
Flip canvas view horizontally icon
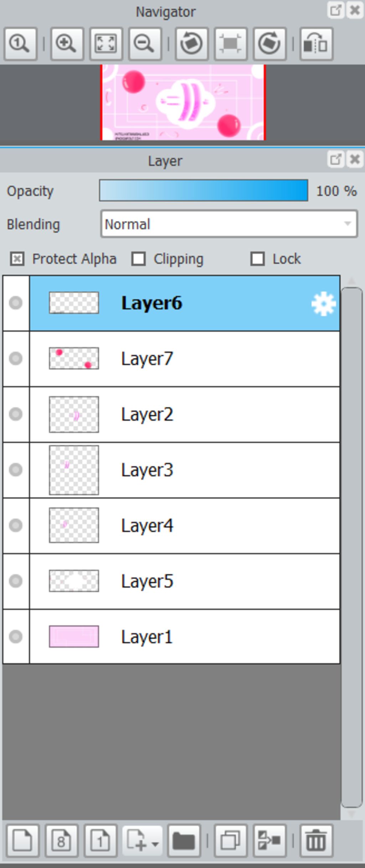[x=316, y=43]
